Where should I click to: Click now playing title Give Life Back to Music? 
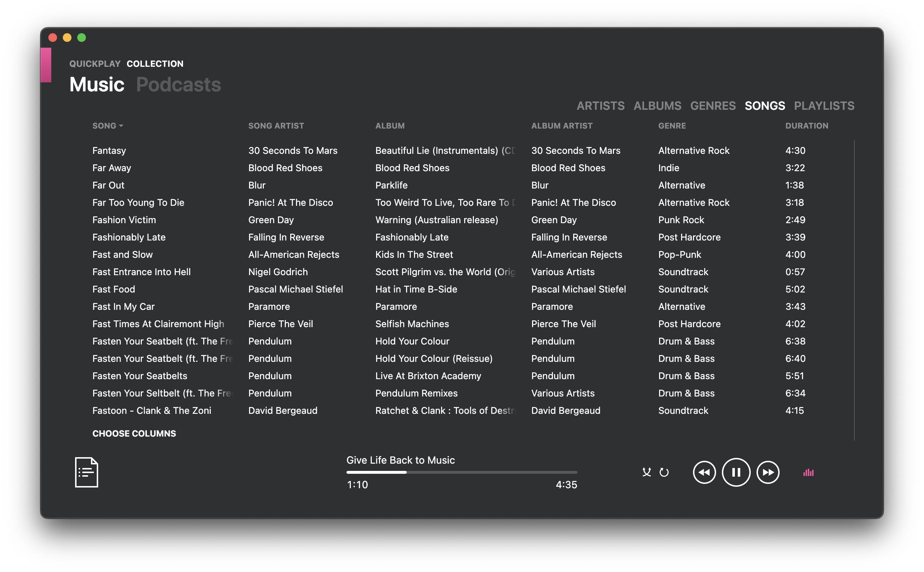point(400,460)
